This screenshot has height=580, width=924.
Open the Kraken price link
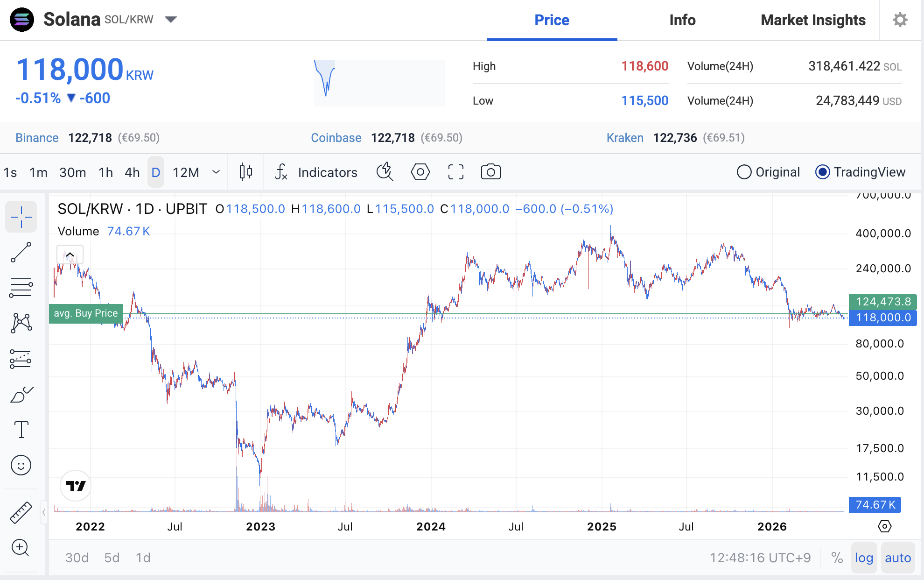(x=625, y=138)
